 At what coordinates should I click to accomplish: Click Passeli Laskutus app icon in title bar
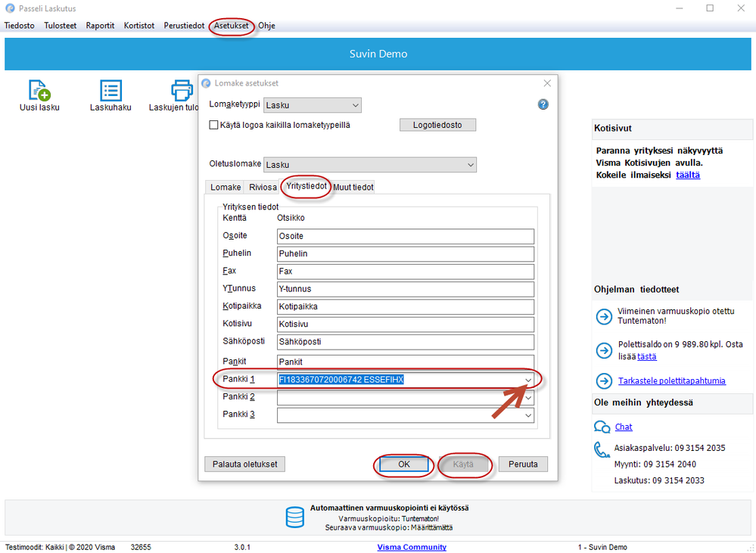pyautogui.click(x=10, y=8)
